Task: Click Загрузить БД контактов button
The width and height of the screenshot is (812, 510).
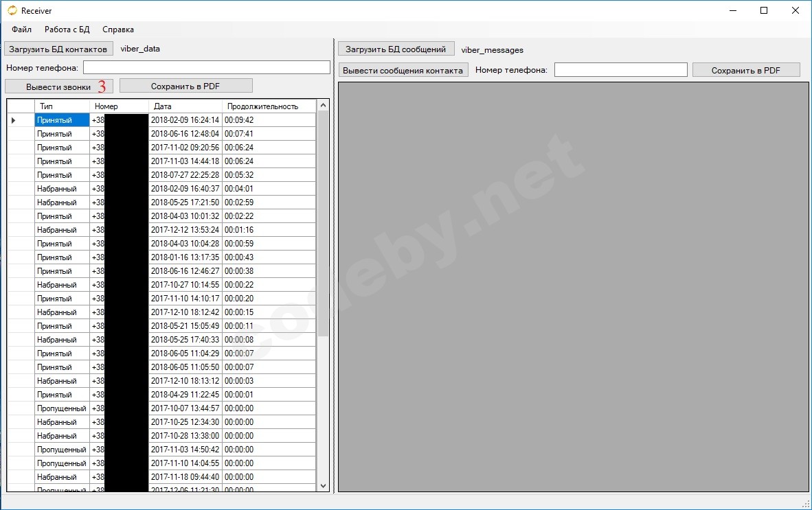Action: [58, 49]
